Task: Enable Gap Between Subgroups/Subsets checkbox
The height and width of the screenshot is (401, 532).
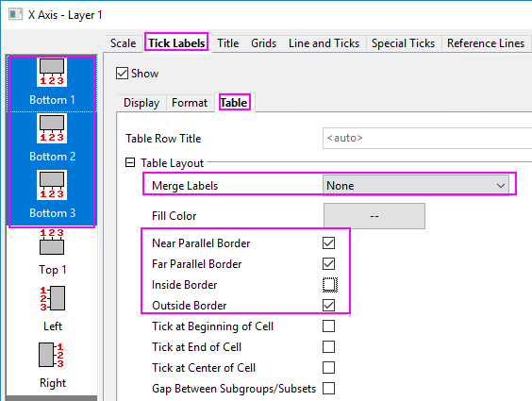Action: point(328,388)
